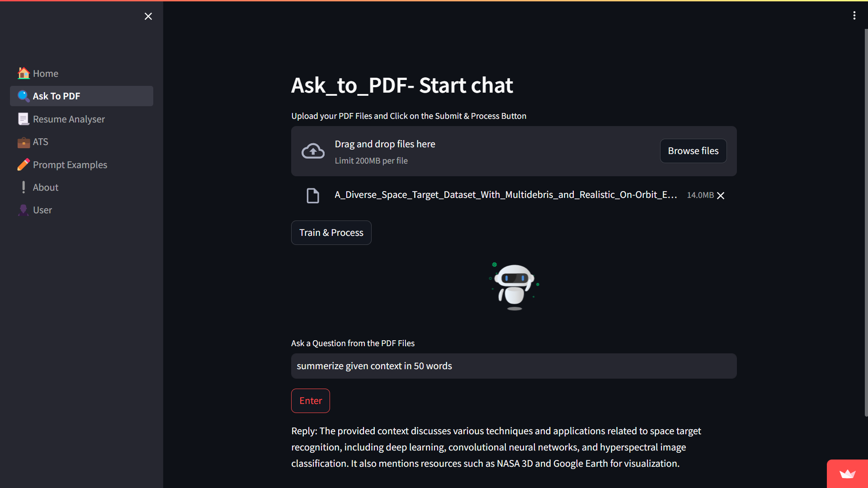Image resolution: width=868 pixels, height=488 pixels.
Task: Open the three-dot main menu
Action: pyautogui.click(x=854, y=16)
